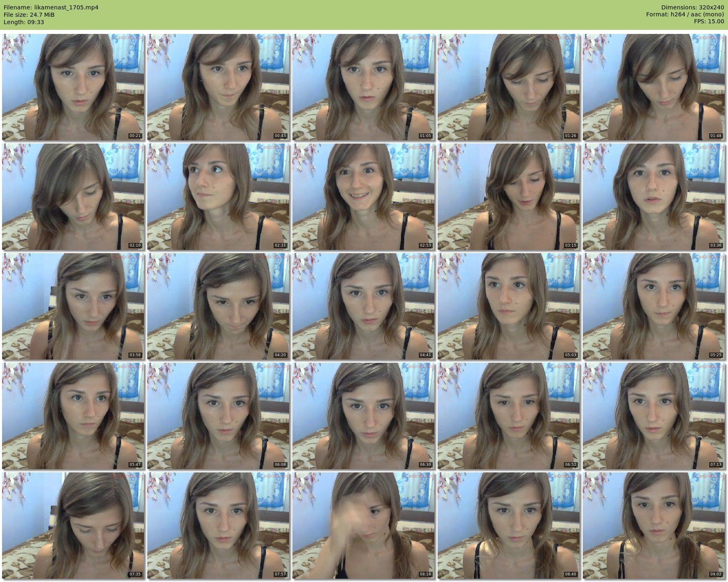Choose the smiling frame at 02:53
This screenshot has width=728, height=582.
[x=363, y=197]
